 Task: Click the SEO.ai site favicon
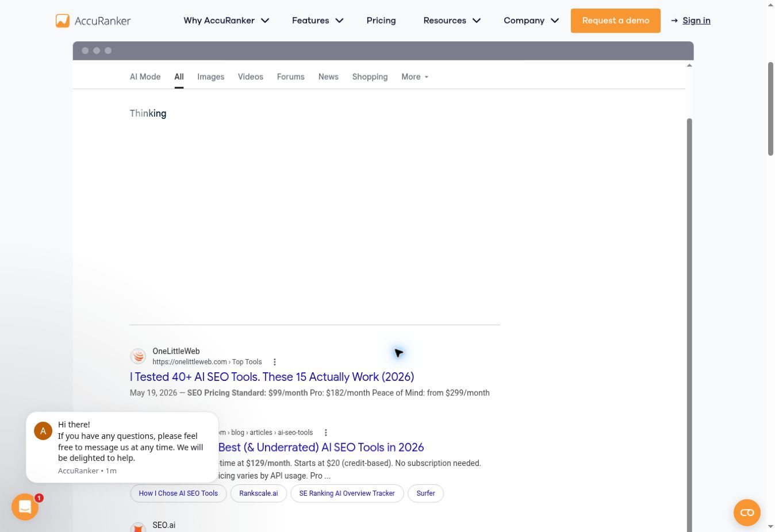point(138,527)
